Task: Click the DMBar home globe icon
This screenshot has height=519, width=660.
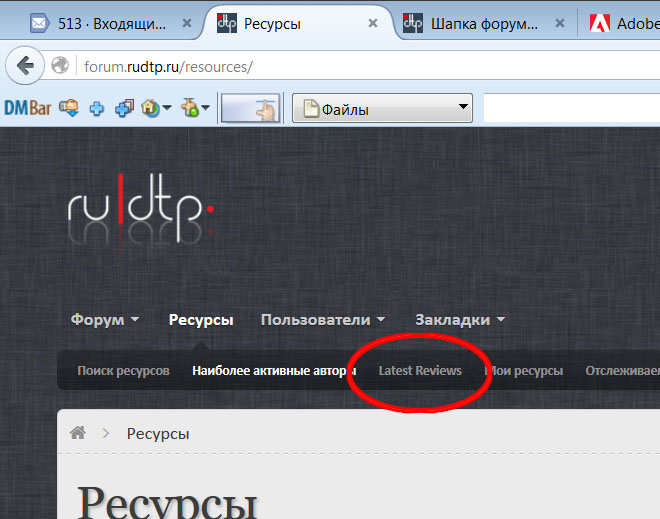Action: pos(150,108)
